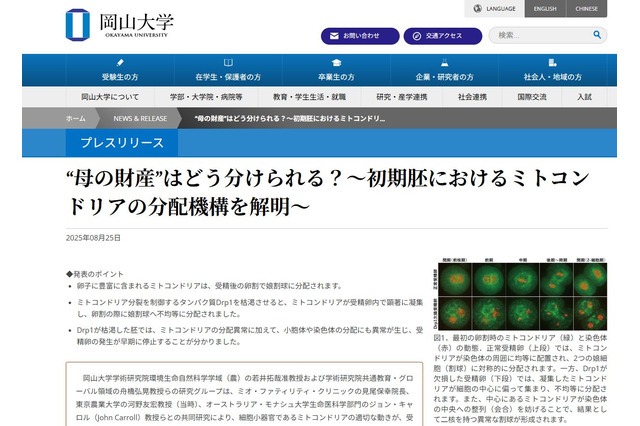
Task: Click the プレスリリース heading tab
Action: 122,143
